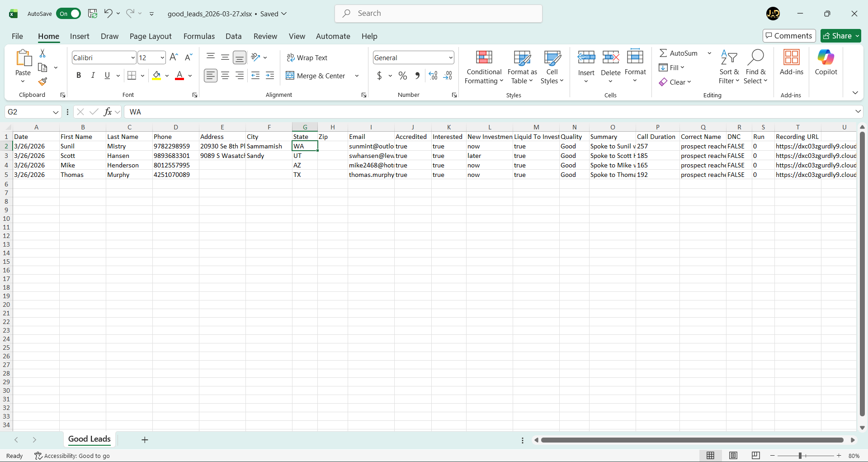Image resolution: width=868 pixels, height=462 pixels.
Task: Switch to Page Layout view
Action: (x=733, y=456)
